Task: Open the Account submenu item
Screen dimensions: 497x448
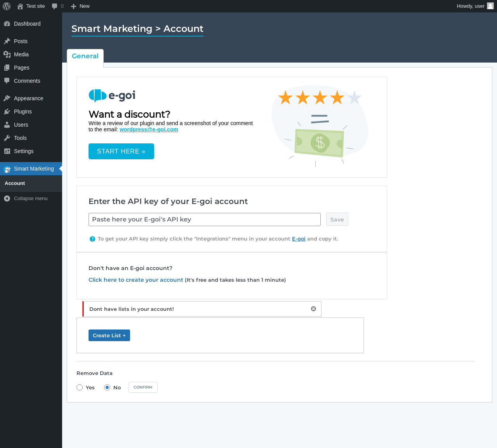Action: point(15,183)
